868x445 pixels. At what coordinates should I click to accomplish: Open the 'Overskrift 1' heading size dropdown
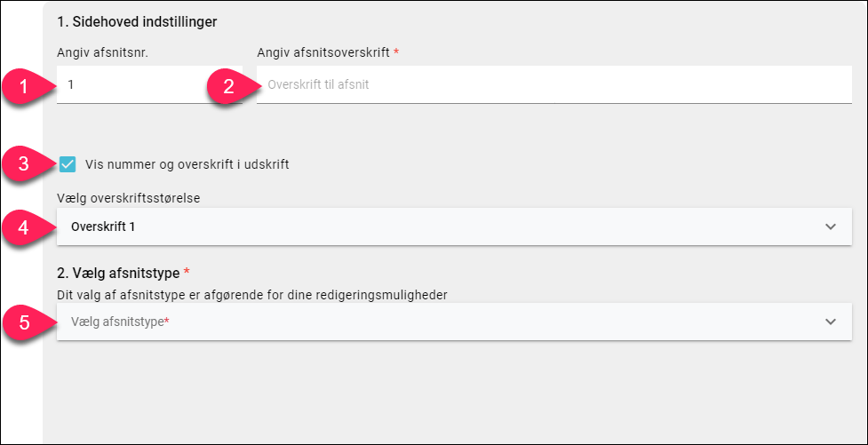tap(454, 226)
